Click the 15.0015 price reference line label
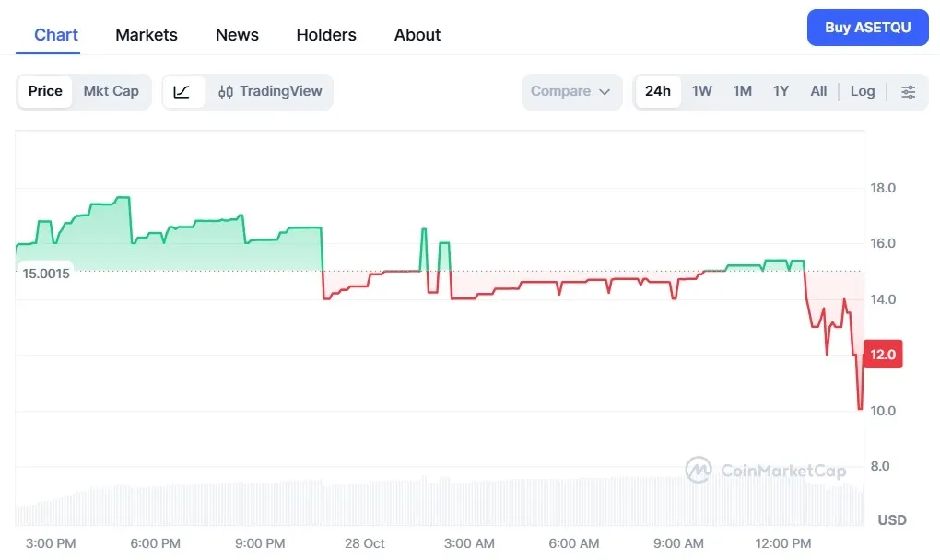 [46, 273]
